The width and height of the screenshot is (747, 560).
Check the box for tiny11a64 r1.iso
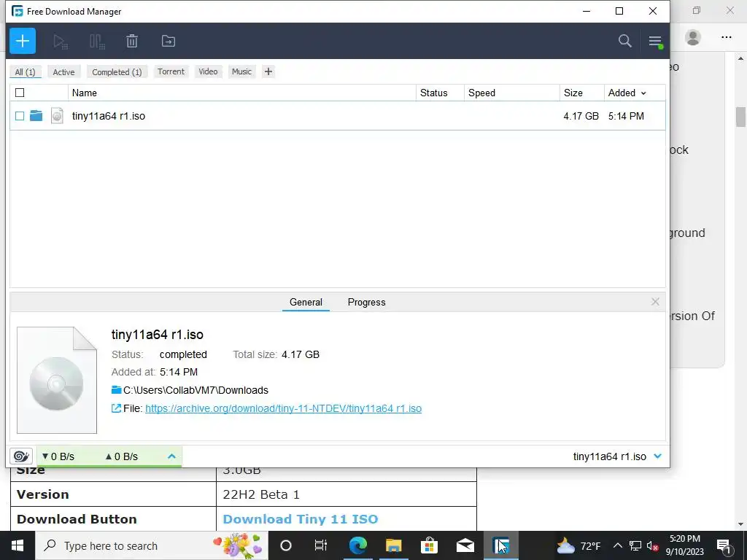[20, 116]
